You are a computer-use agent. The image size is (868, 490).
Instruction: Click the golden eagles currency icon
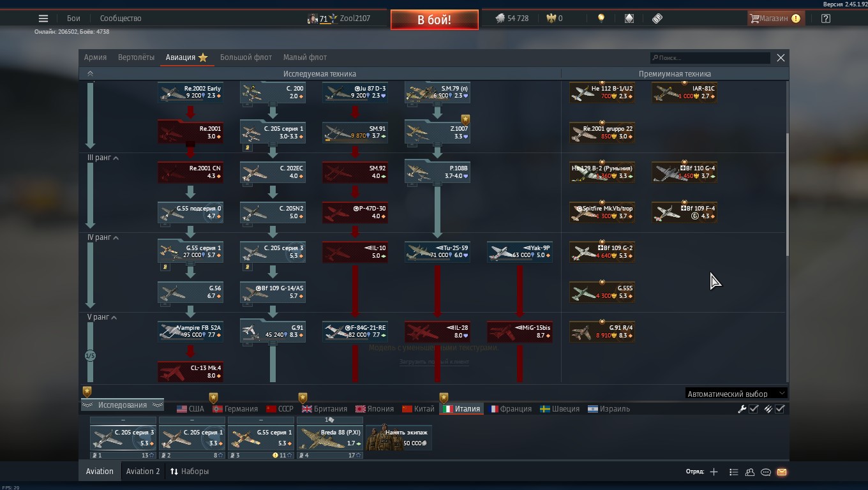551,19
